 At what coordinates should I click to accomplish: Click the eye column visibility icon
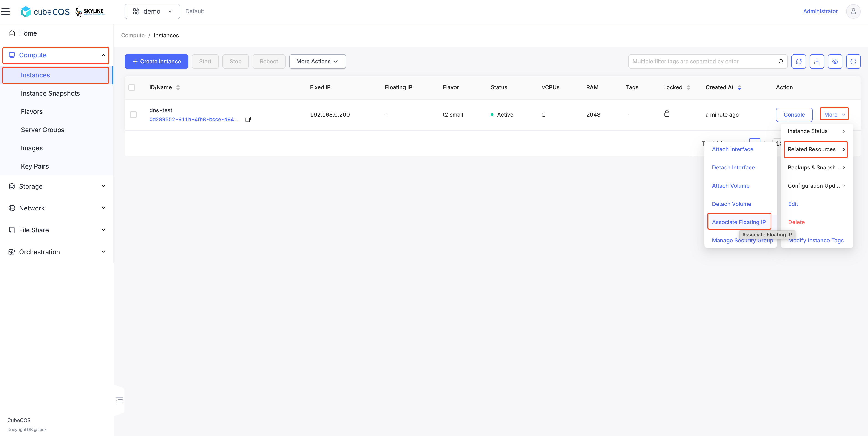click(835, 61)
